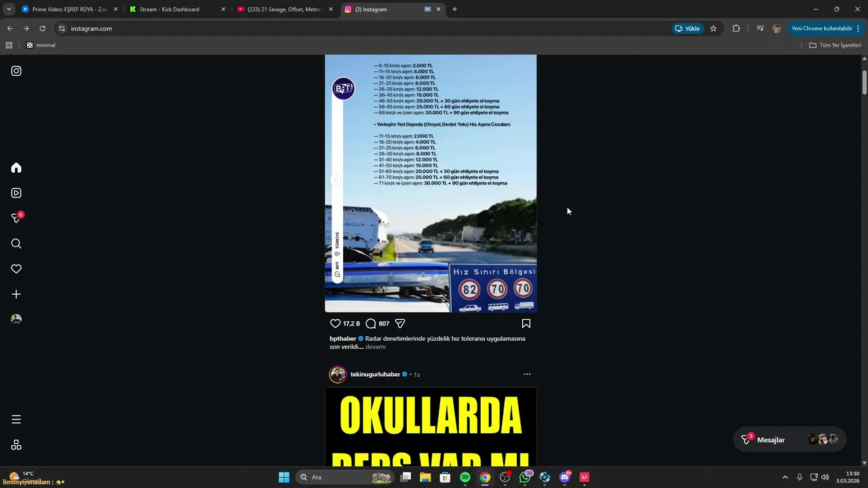Reload the Instagram page

[x=42, y=28]
